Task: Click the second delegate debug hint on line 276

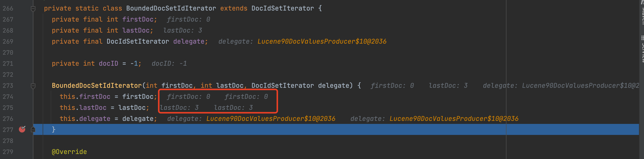Action: 434,119
